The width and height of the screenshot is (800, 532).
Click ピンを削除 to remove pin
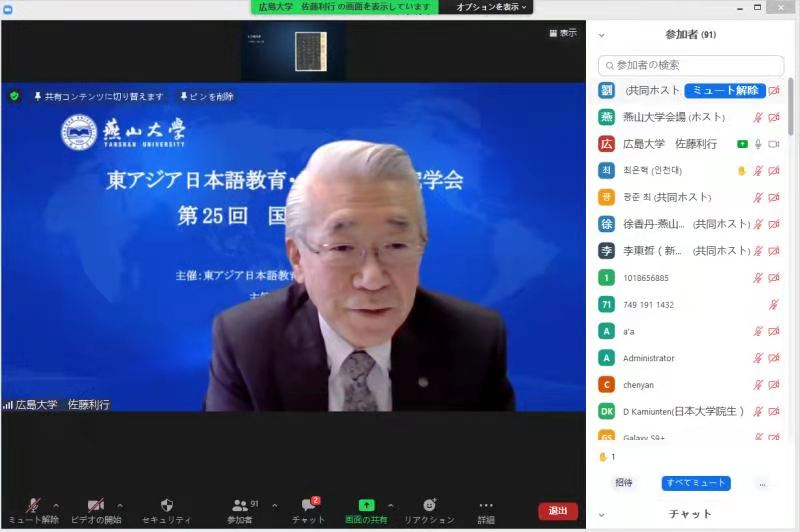[207, 96]
